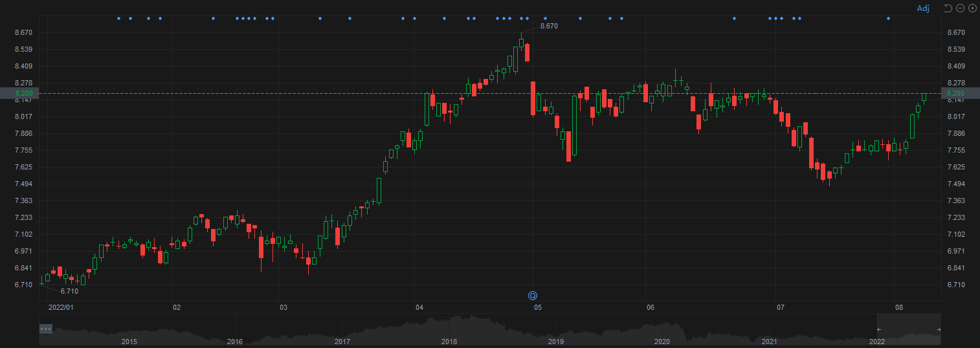
Task: Jump to 2016 in the bottom overview strip
Action: (235, 341)
